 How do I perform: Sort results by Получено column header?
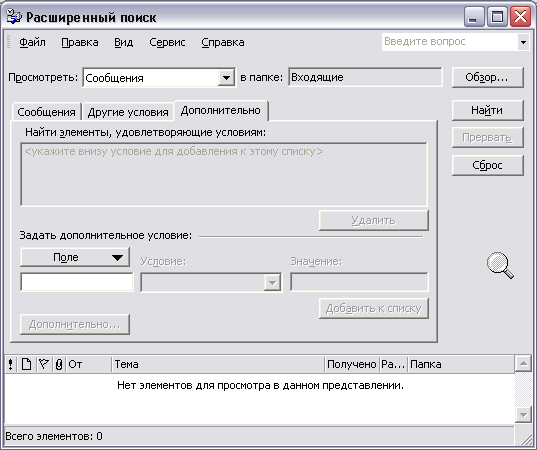[352, 364]
